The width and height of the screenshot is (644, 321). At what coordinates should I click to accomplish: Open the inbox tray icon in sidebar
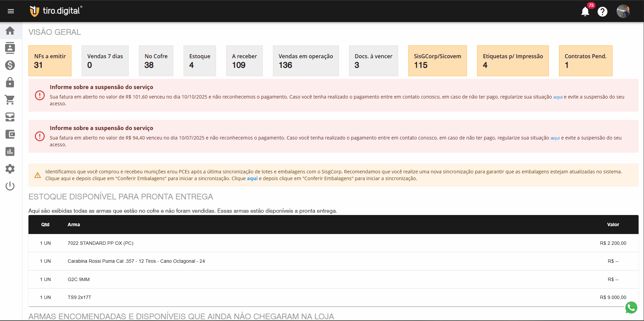(10, 117)
